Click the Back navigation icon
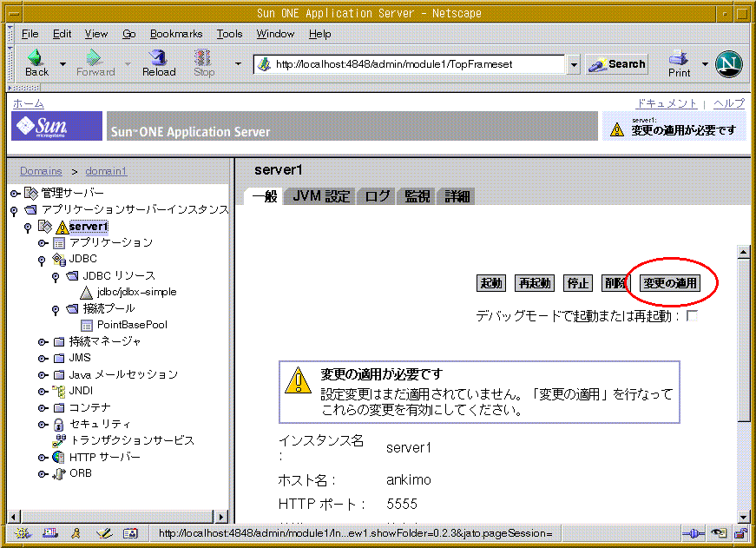This screenshot has width=756, height=548. [x=36, y=57]
